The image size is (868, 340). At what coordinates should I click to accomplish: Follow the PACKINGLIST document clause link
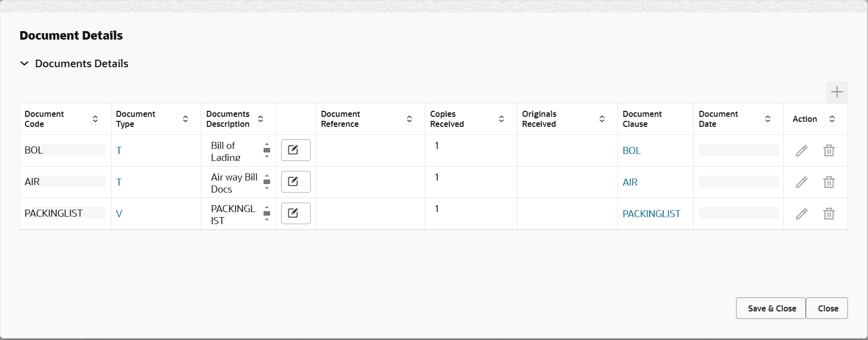coord(651,213)
